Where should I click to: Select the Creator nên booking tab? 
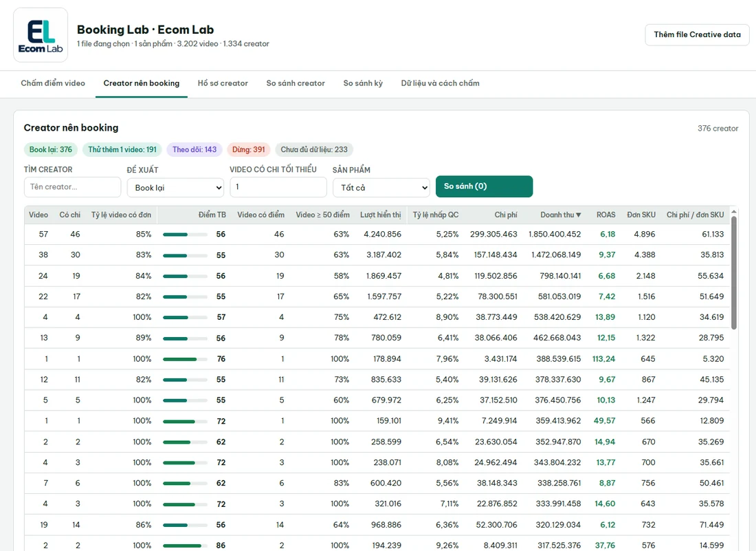142,83
